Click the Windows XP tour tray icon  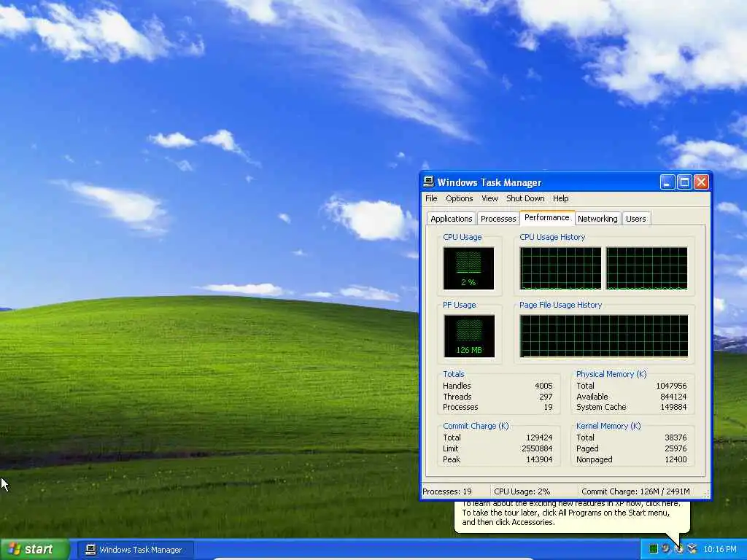click(x=679, y=549)
